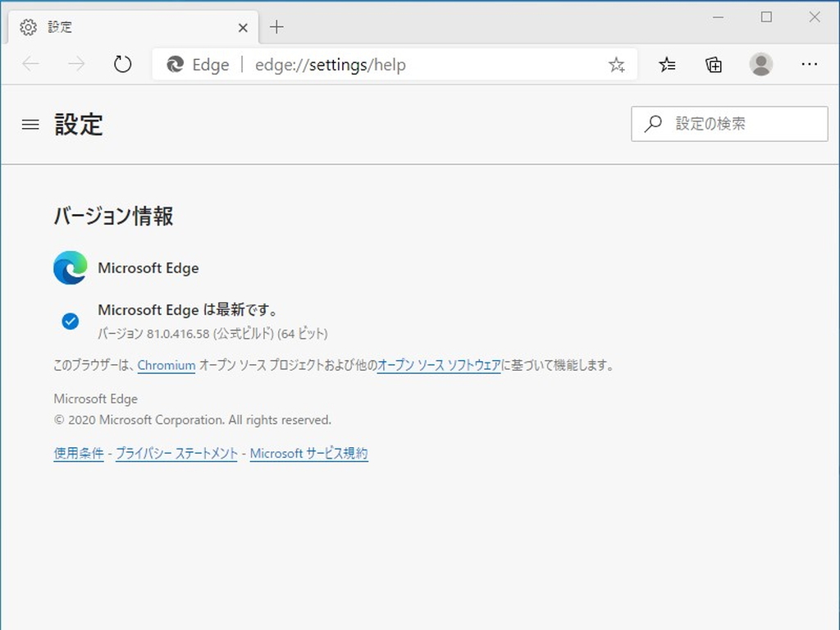Click the 設定の検索 search field
840x630 pixels.
tap(728, 123)
